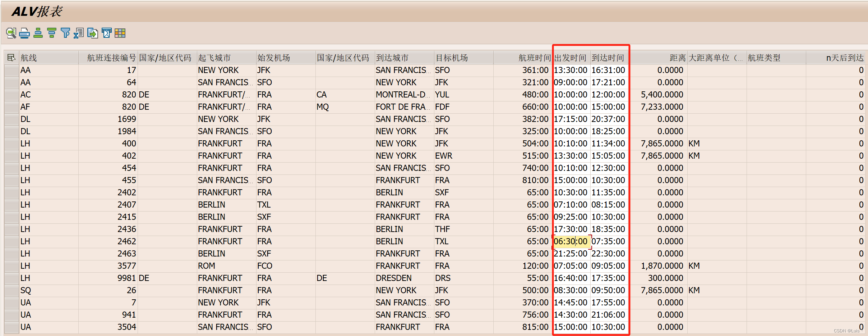Image resolution: width=868 pixels, height=336 pixels.
Task: Click flight number 3577 cell
Action: tap(108, 266)
